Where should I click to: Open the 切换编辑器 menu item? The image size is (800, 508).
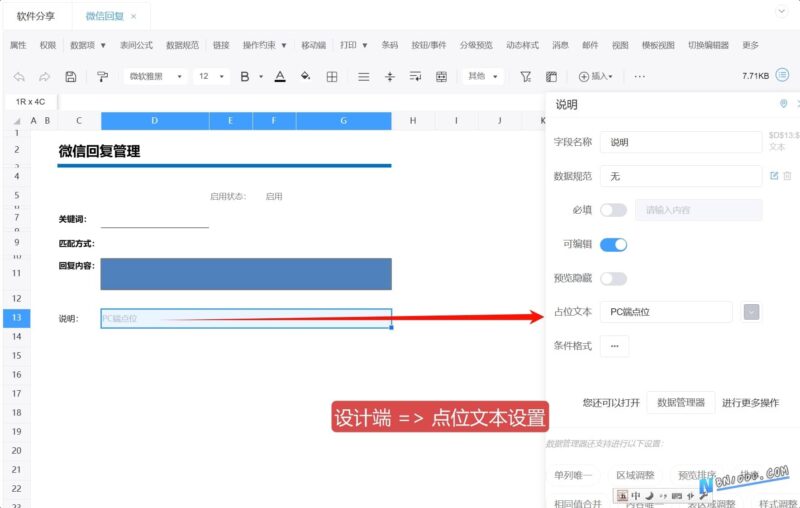[x=708, y=45]
